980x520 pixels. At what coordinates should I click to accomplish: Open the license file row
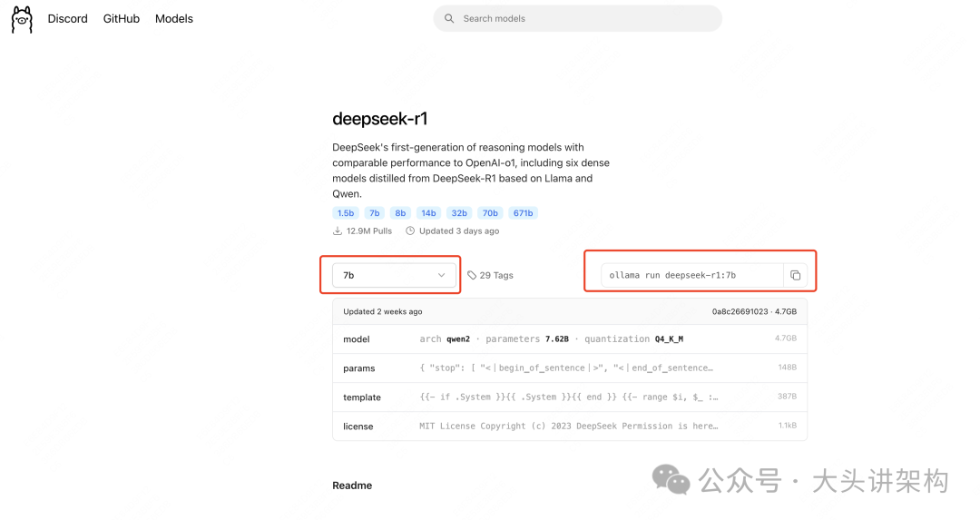pyautogui.click(x=570, y=426)
